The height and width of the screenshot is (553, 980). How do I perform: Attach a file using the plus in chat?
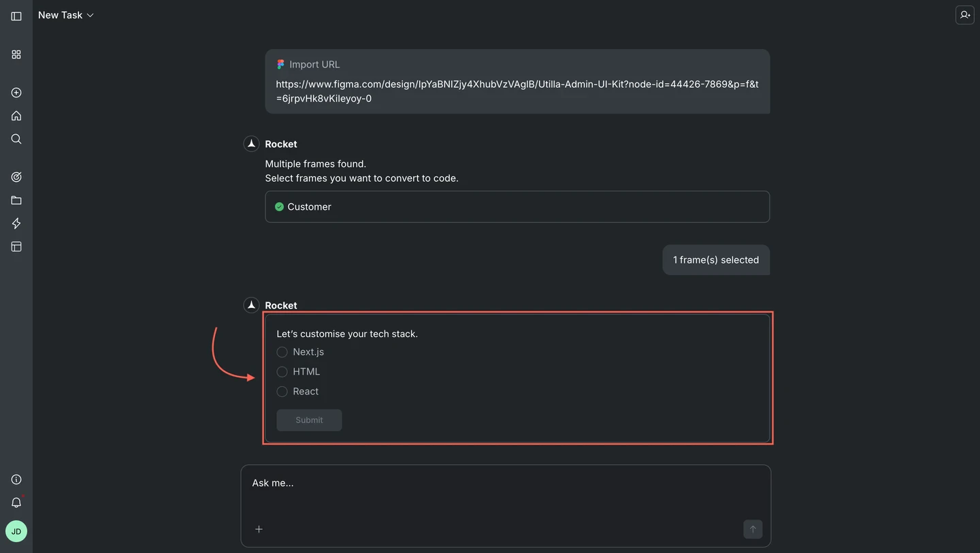pos(259,529)
